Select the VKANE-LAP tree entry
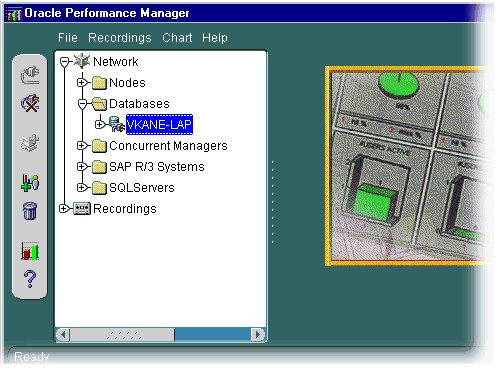 pyautogui.click(x=159, y=125)
